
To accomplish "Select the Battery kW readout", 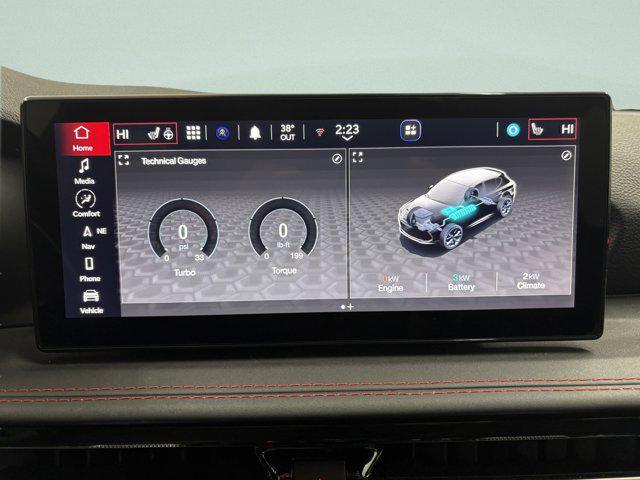I will 461,282.
